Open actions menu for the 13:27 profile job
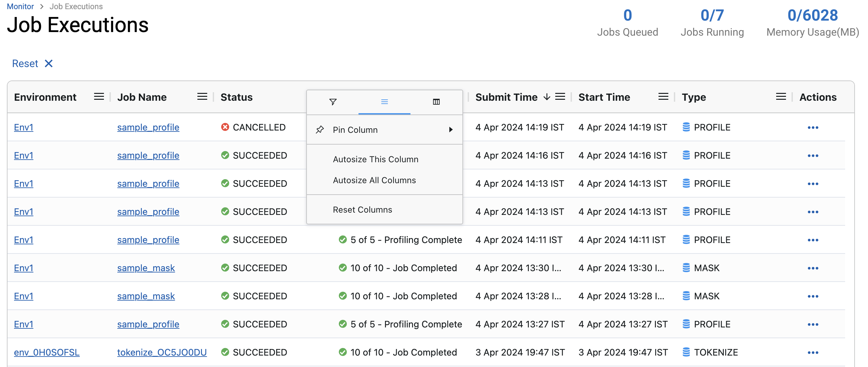The image size is (868, 367). click(x=813, y=324)
